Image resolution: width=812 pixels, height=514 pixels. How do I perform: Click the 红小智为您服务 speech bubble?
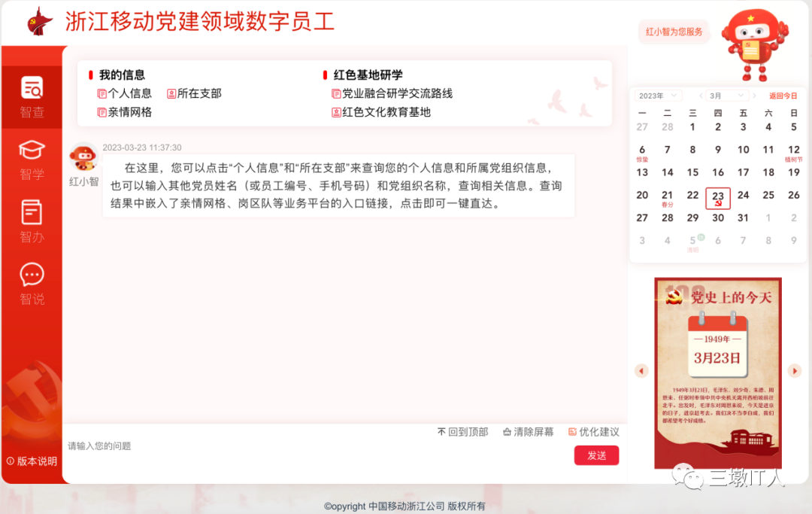coord(674,32)
